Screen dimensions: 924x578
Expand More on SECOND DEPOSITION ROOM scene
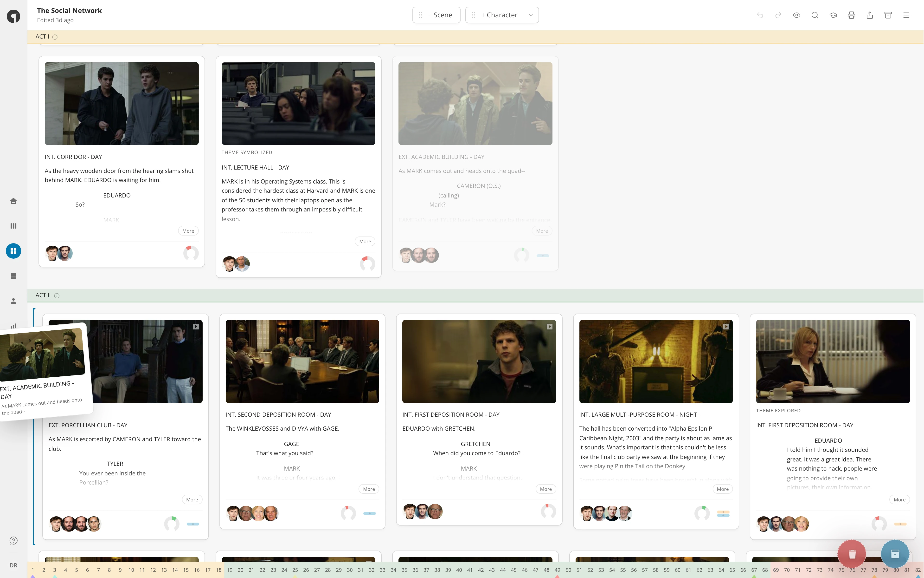tap(369, 489)
